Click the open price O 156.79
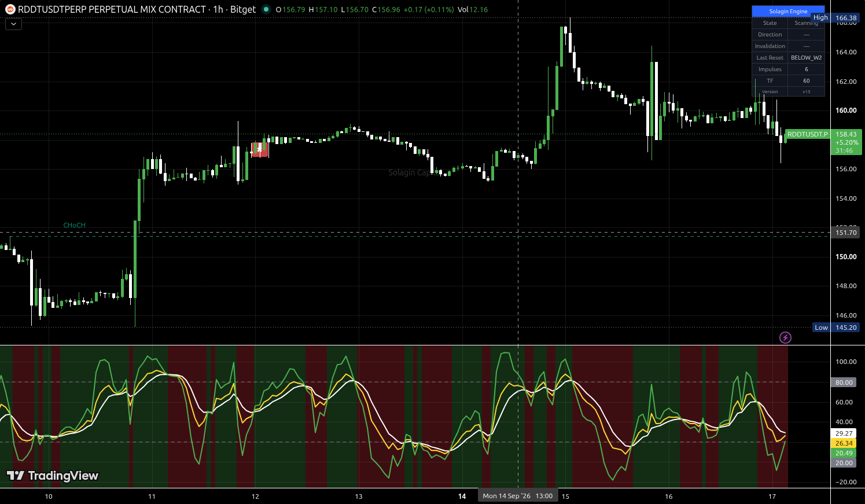The width and height of the screenshot is (865, 504). (x=291, y=10)
